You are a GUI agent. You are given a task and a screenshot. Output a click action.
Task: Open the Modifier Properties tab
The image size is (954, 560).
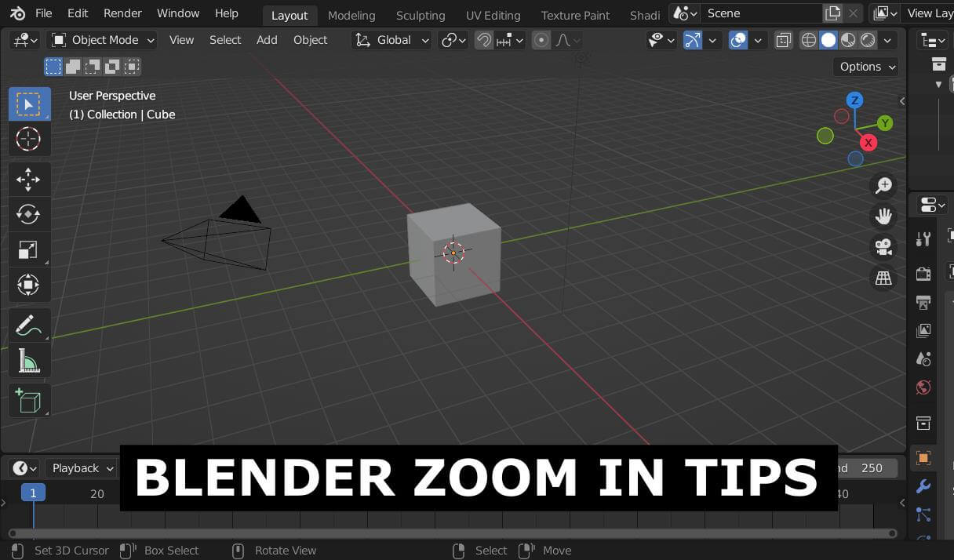point(923,486)
